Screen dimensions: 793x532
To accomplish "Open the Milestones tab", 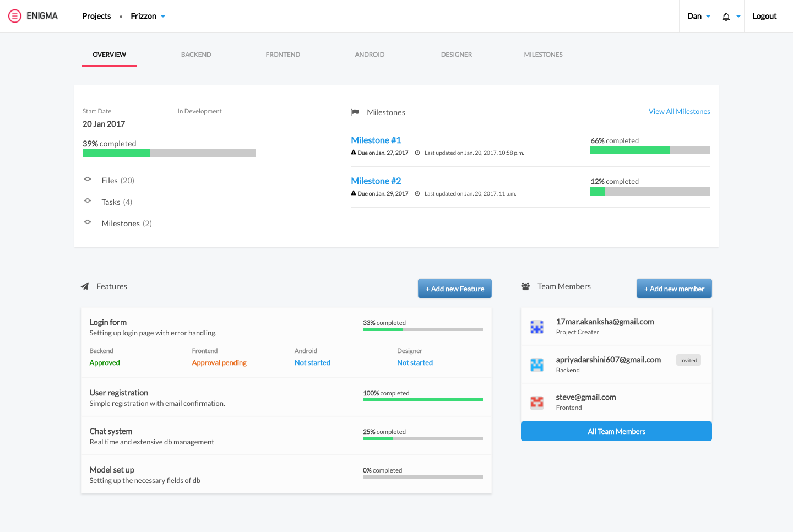I will [x=543, y=55].
